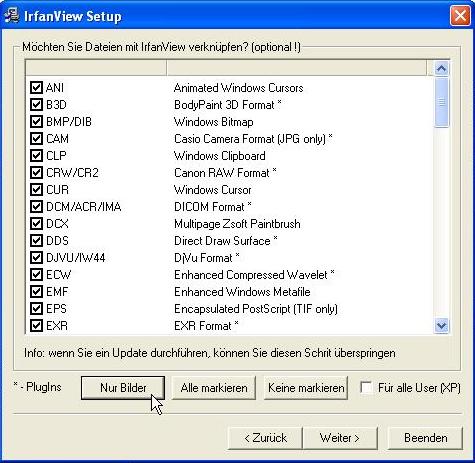Uncheck the EXR format checkbox
This screenshot has height=463, width=475.
(36, 326)
